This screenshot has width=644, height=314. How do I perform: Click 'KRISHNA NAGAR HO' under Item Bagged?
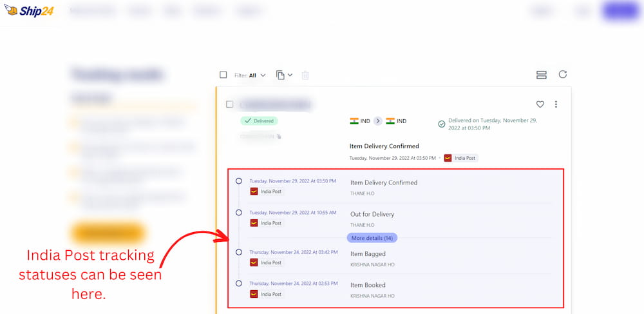(x=372, y=265)
